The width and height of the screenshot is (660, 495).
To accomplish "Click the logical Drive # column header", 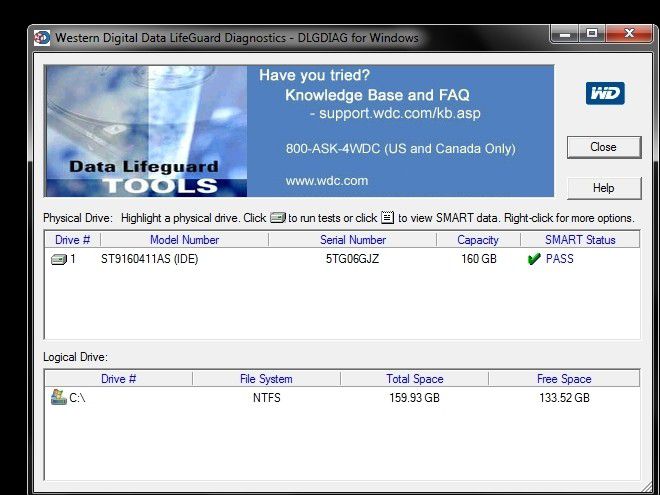I will click(118, 378).
